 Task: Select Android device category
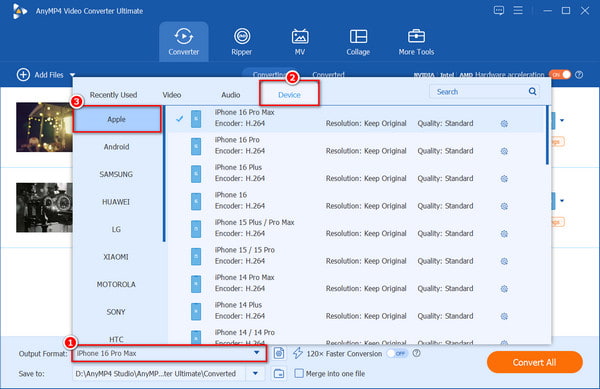(117, 147)
